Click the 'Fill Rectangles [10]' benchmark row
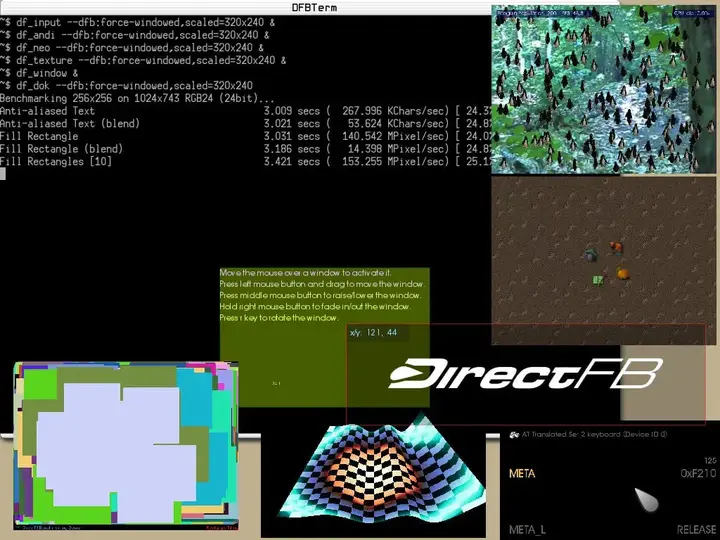The image size is (720, 540). [246, 162]
